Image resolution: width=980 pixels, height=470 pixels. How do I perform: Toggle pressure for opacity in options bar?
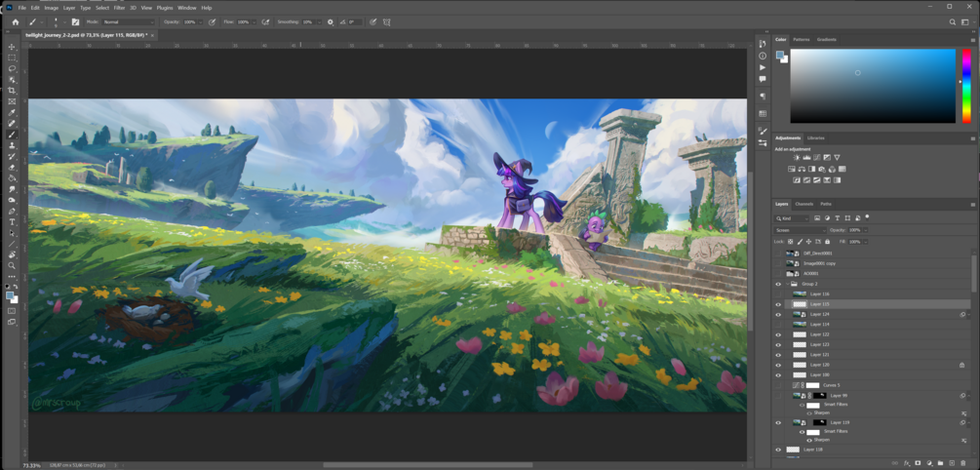(212, 21)
